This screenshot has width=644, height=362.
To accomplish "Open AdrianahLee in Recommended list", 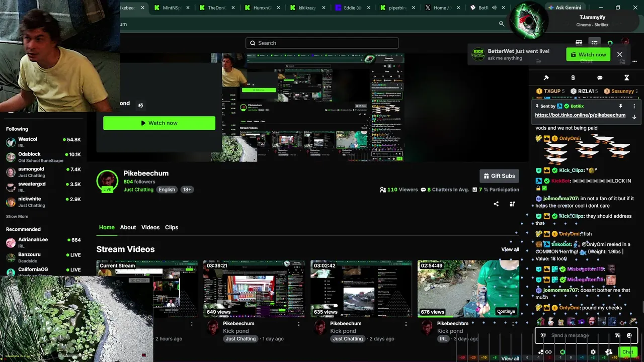I will (x=43, y=242).
